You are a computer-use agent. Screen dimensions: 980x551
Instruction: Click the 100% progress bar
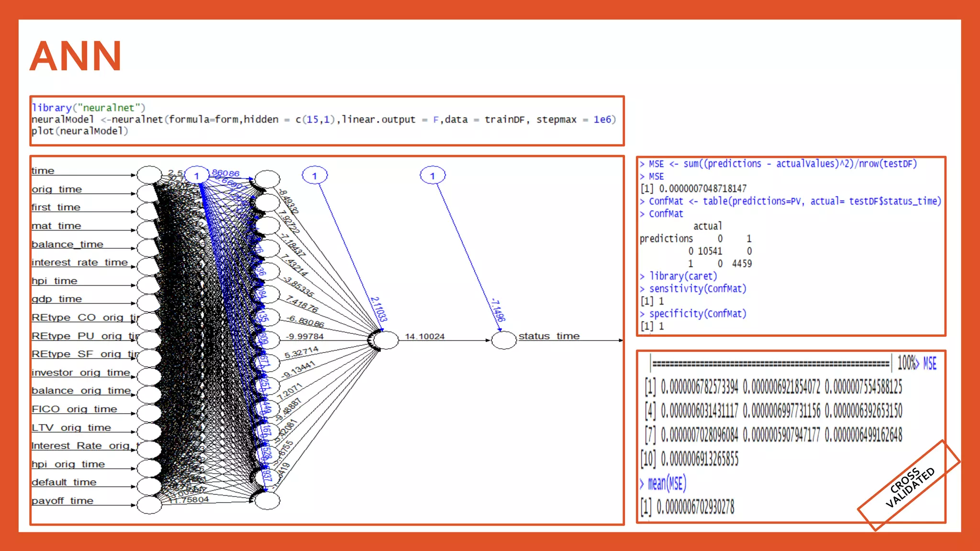(x=770, y=364)
